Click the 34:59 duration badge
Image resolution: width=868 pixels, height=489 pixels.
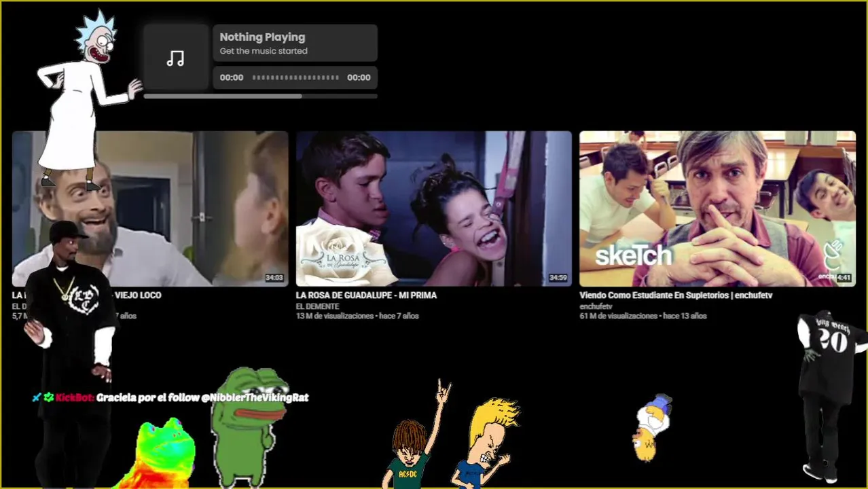[558, 278]
